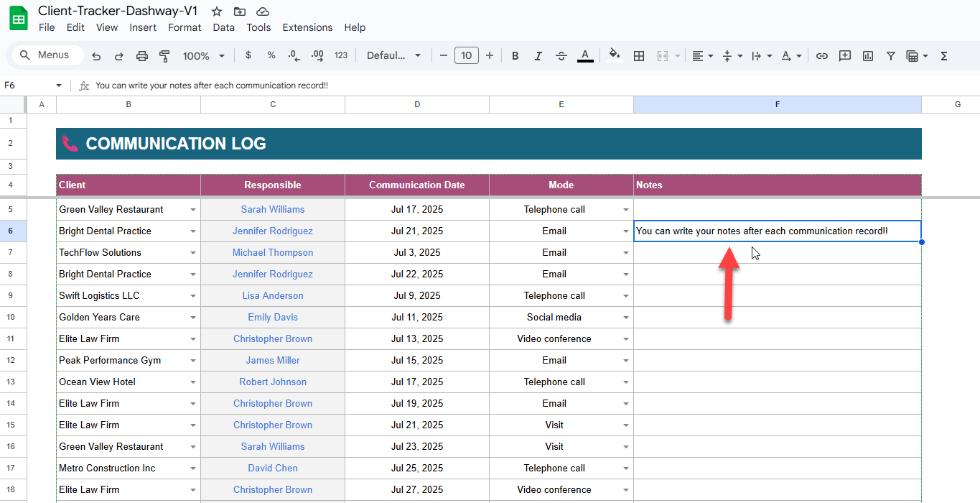
Task: Apply strikethrough to the notes text
Action: coord(561,55)
